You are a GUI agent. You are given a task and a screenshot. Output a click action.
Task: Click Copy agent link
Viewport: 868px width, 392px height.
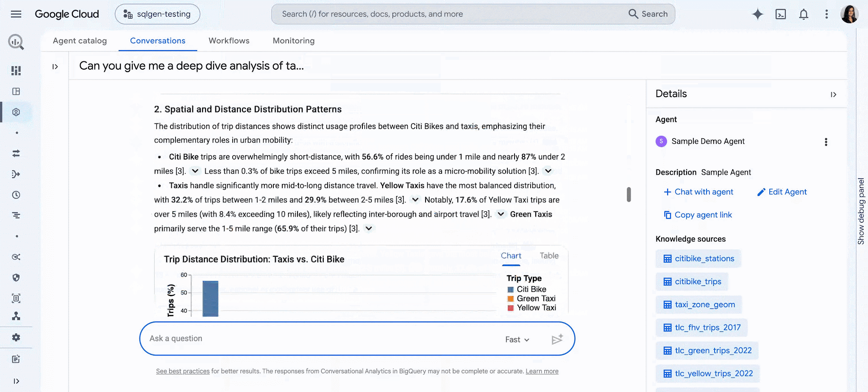698,215
